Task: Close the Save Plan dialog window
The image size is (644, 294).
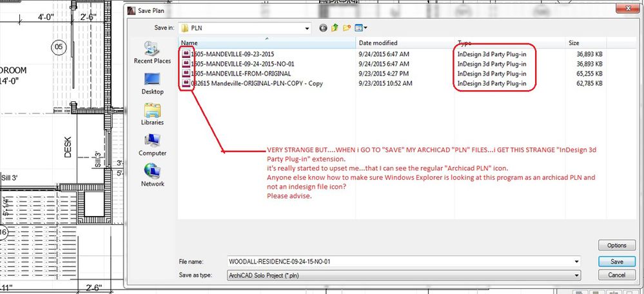Action: (x=629, y=8)
